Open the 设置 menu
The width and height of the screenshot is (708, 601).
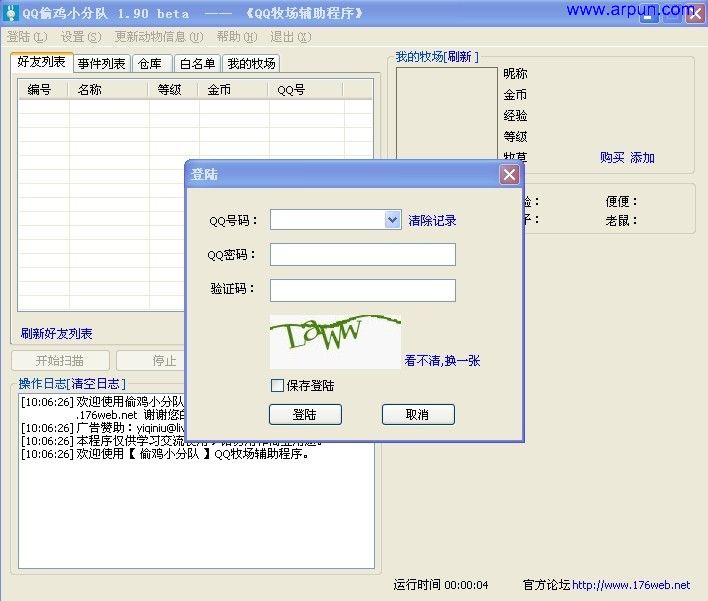pyautogui.click(x=80, y=37)
